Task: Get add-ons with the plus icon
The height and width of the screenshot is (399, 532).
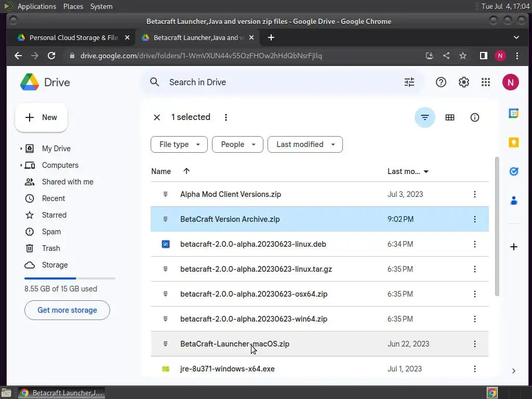Action: [514, 247]
